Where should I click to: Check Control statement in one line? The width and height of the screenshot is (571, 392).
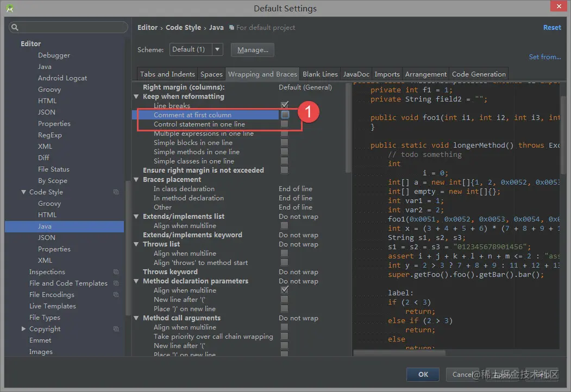[x=285, y=124]
